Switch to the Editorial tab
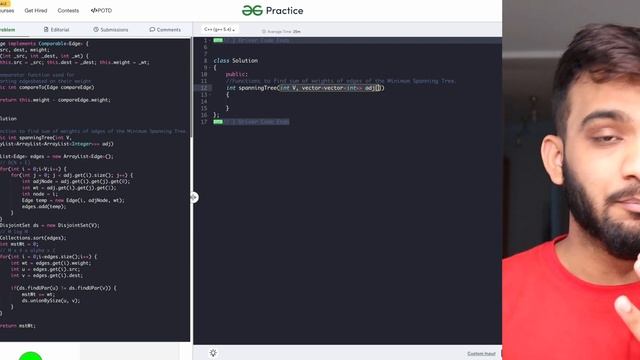This screenshot has height=360, width=640. pyautogui.click(x=56, y=29)
